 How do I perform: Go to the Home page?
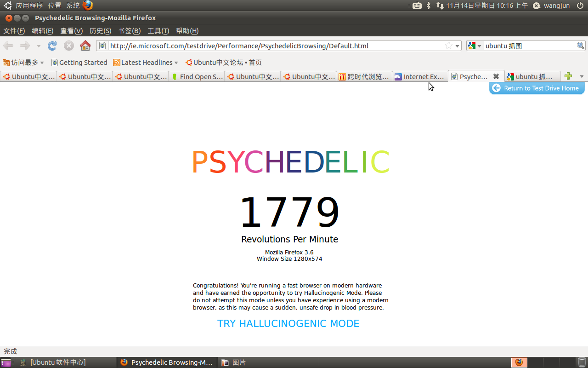click(x=85, y=46)
